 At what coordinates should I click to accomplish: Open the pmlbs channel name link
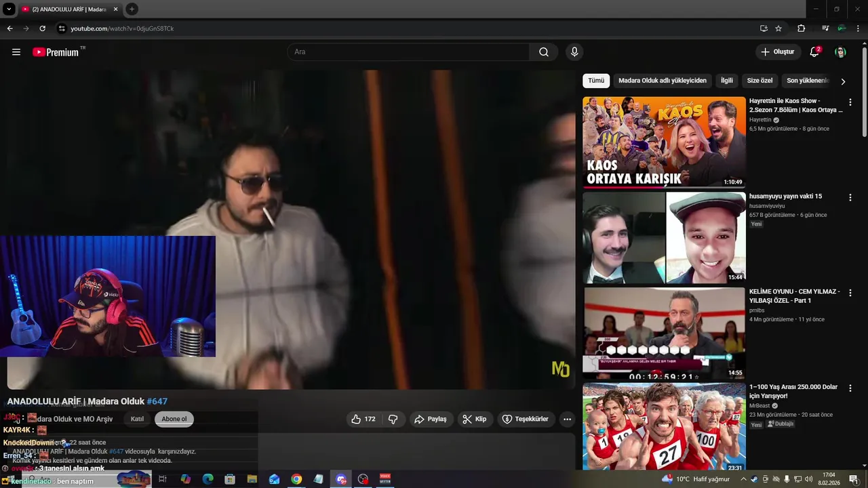point(757,310)
